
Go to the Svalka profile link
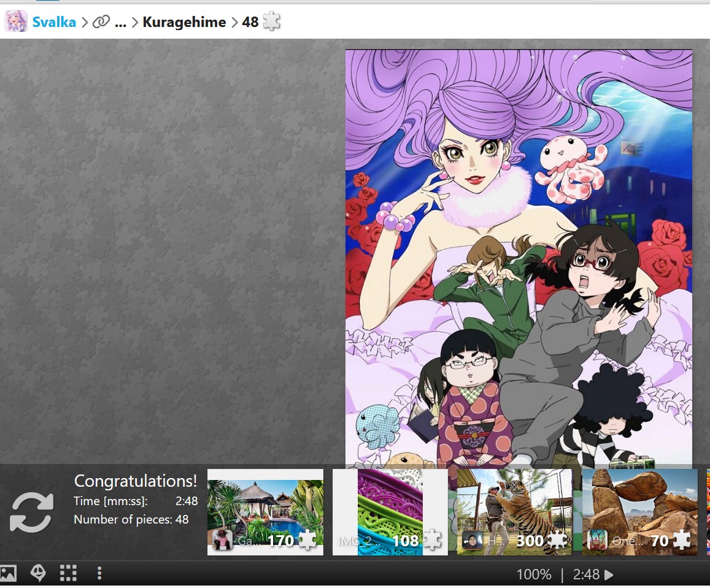[x=54, y=21]
